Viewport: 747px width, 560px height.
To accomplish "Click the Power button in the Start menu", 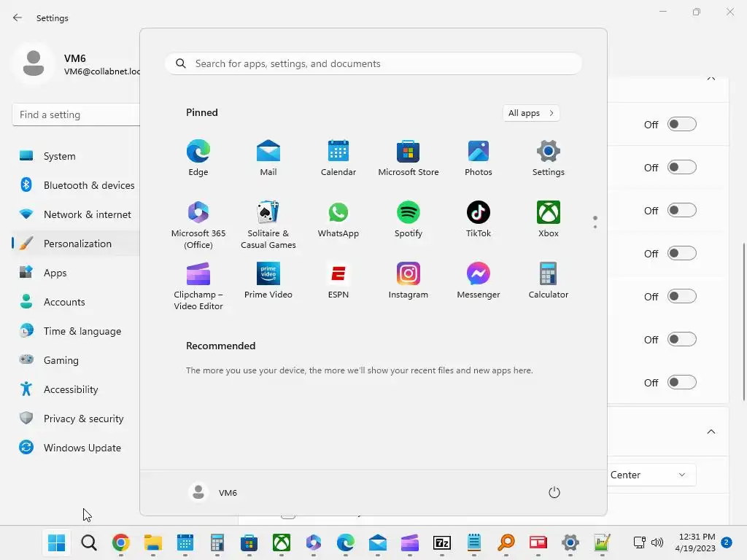I will point(554,492).
